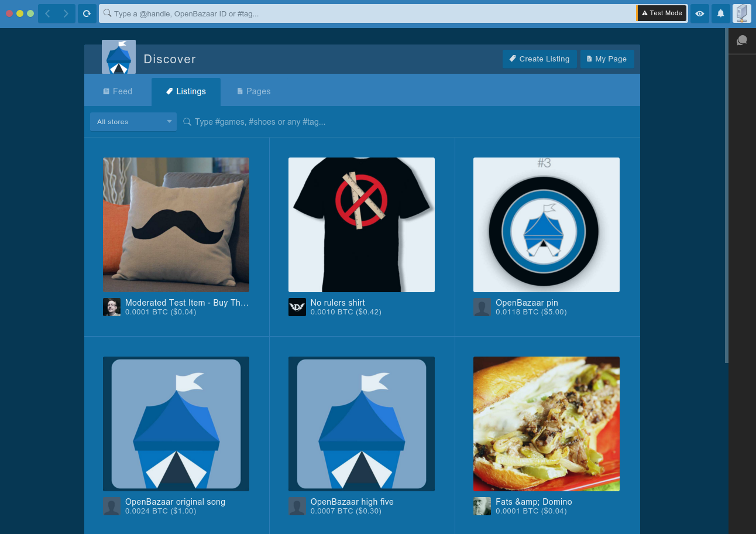Refresh the page using reload icon
756x534 pixels.
pyautogui.click(x=87, y=13)
